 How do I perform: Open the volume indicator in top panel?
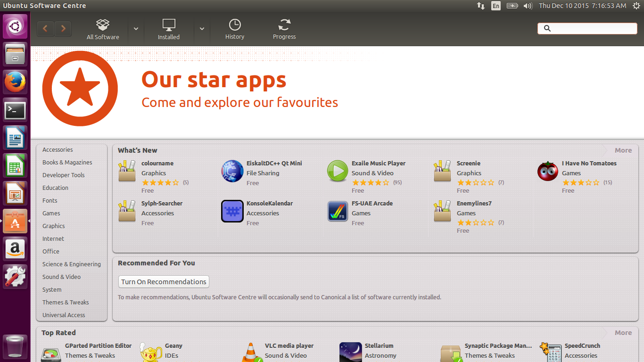point(528,6)
